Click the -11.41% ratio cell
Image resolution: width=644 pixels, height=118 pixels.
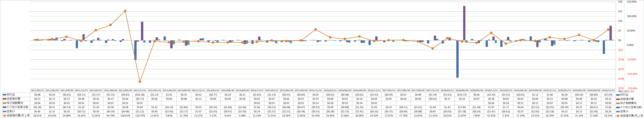433,116
